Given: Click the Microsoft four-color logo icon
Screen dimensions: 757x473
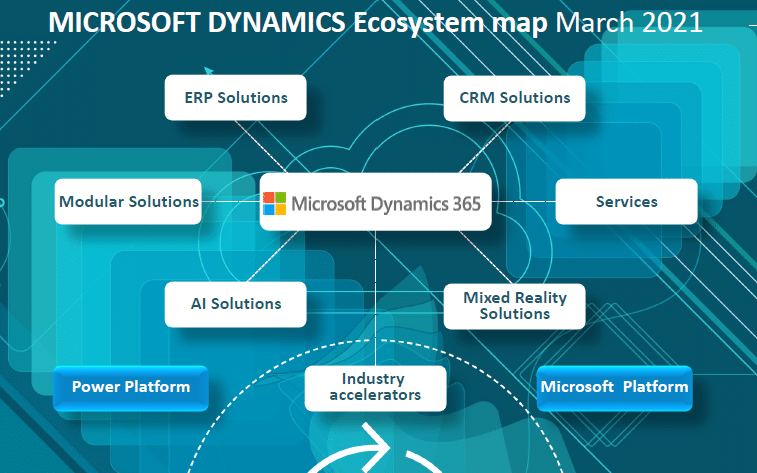Looking at the screenshot, I should point(275,203).
